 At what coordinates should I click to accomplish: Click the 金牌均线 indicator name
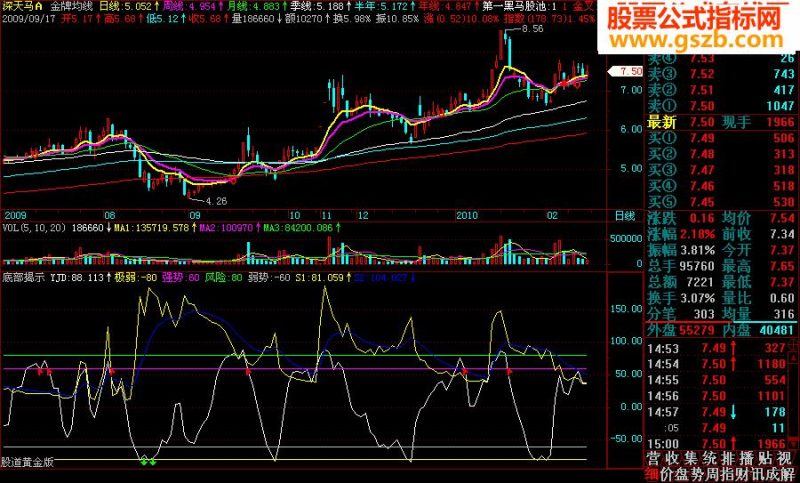point(71,7)
